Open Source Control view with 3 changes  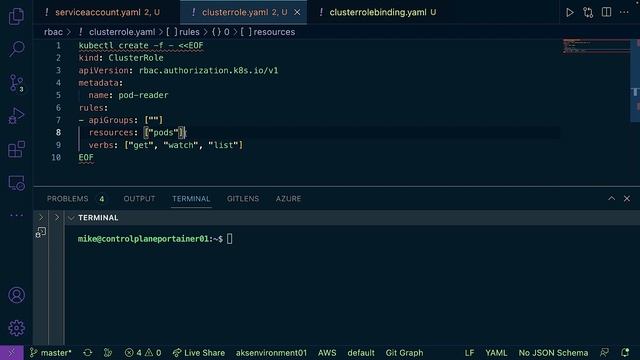pyautogui.click(x=16, y=83)
